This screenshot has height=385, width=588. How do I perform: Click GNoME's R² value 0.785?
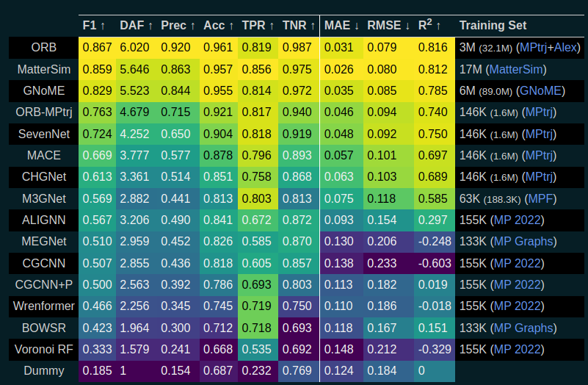pos(433,91)
